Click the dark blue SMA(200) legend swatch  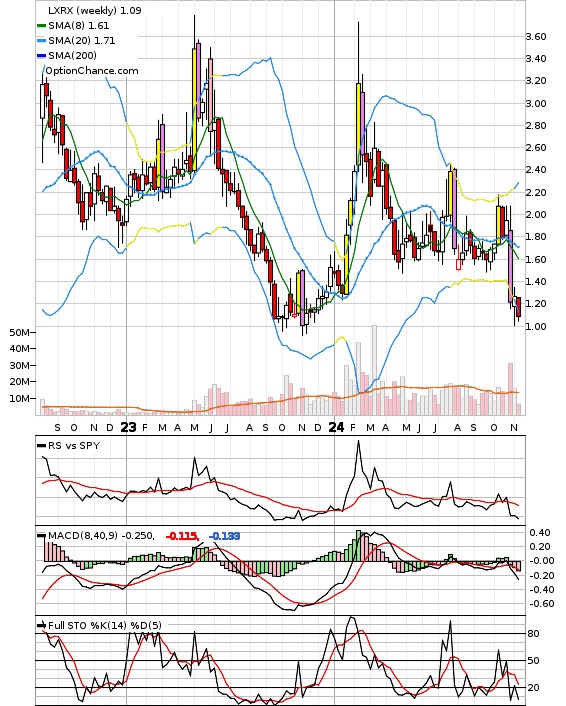point(41,56)
